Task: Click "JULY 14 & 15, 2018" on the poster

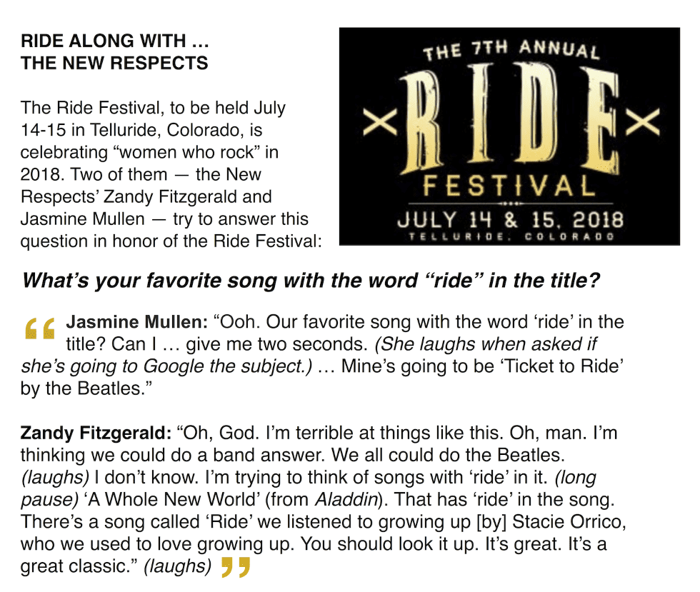Action: (x=510, y=219)
